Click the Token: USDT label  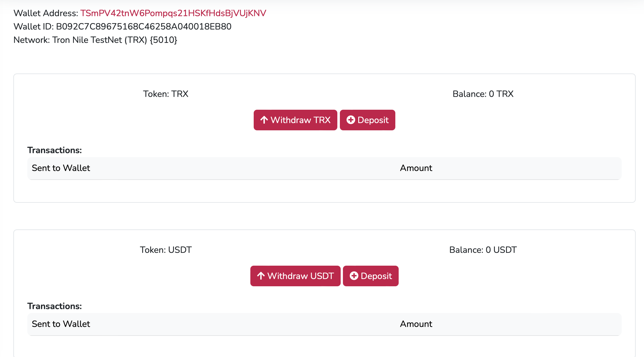coord(166,250)
